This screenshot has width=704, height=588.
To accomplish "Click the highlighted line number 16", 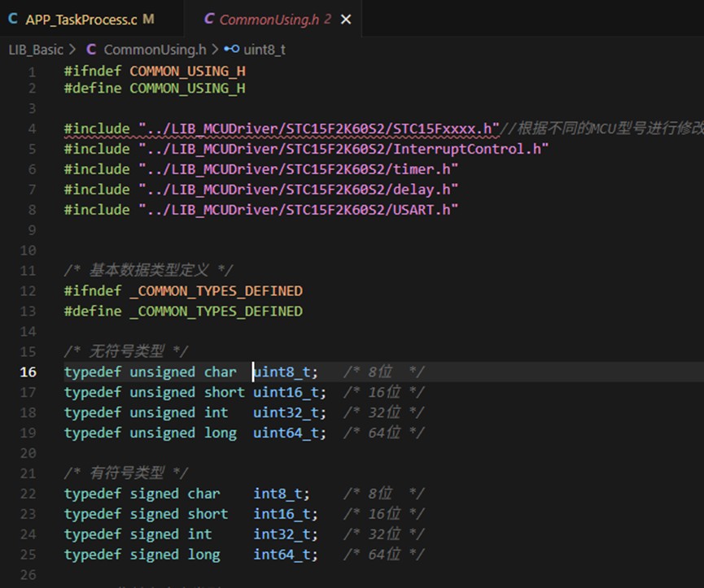I will (28, 372).
